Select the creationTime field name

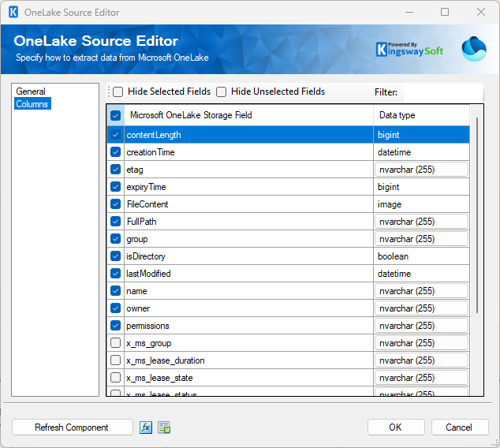pos(151,152)
